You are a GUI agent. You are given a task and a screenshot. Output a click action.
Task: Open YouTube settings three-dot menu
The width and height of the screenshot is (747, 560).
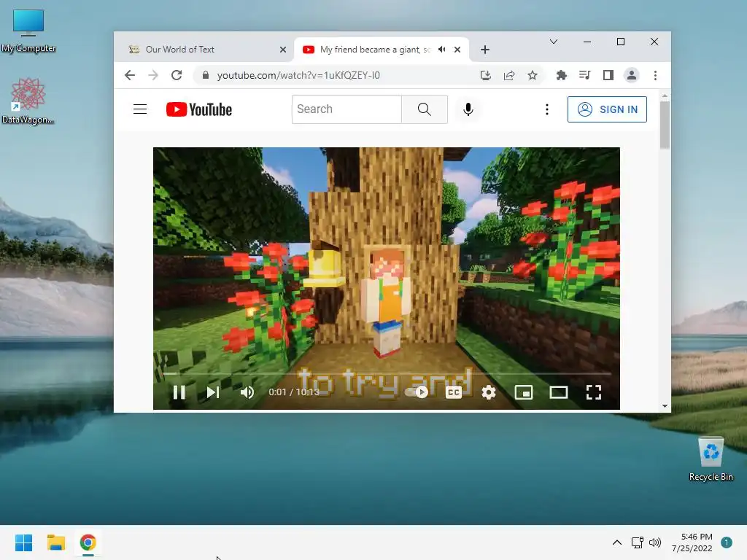click(547, 109)
